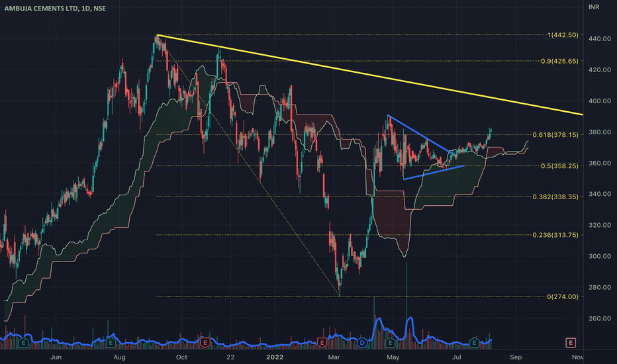Click the 400.00 price axis label
617x364 pixels.
600,101
